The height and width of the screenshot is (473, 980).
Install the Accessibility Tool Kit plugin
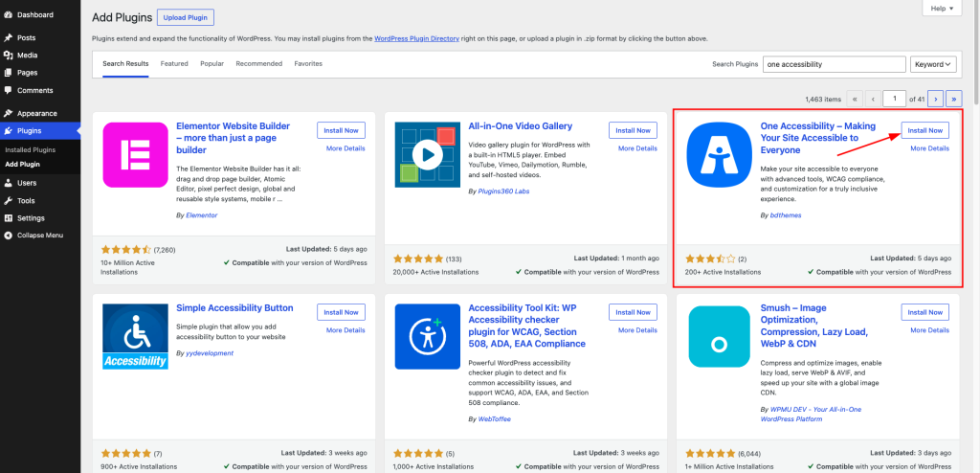point(634,312)
